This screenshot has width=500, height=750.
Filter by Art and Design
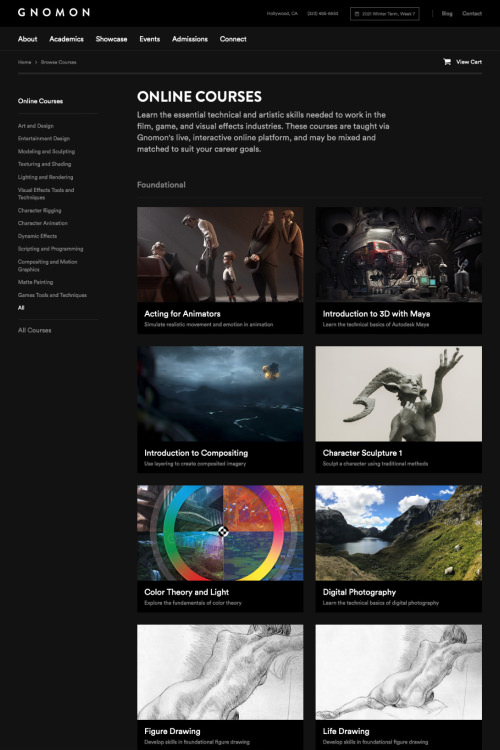coord(36,126)
